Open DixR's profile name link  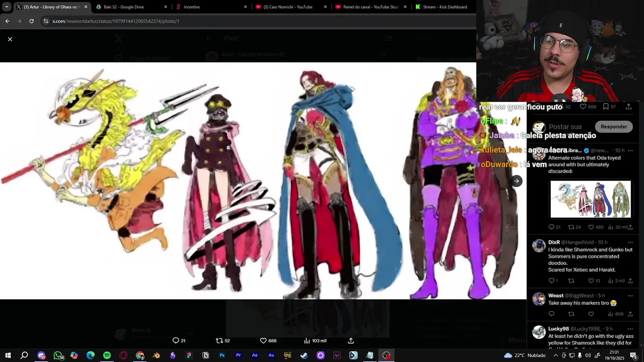point(554,242)
